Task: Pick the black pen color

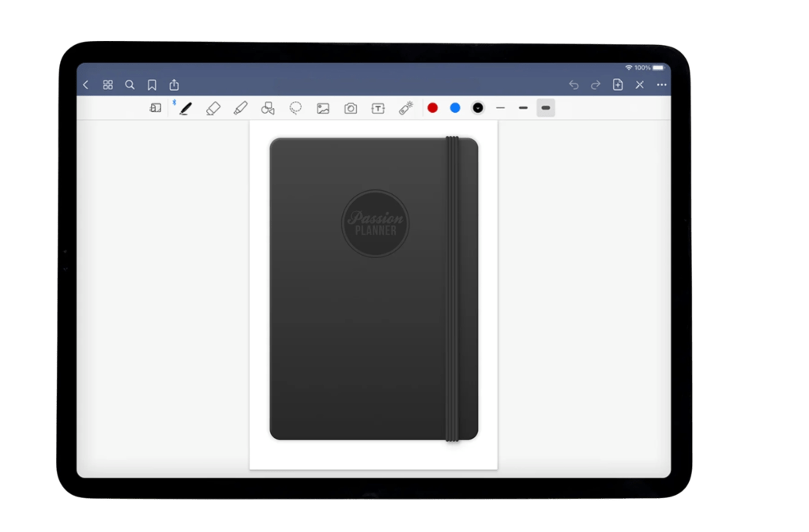Action: click(x=478, y=107)
